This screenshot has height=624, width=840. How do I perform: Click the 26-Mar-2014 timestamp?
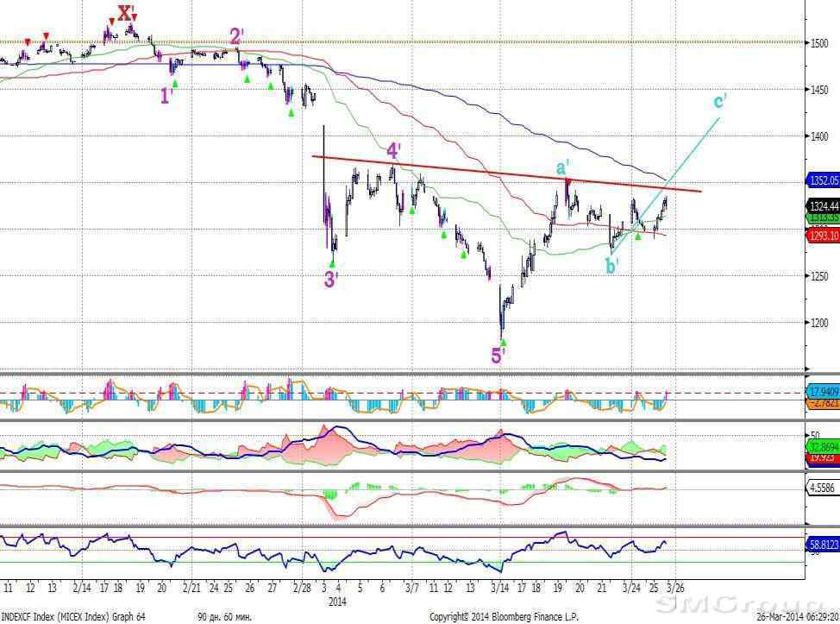(794, 617)
